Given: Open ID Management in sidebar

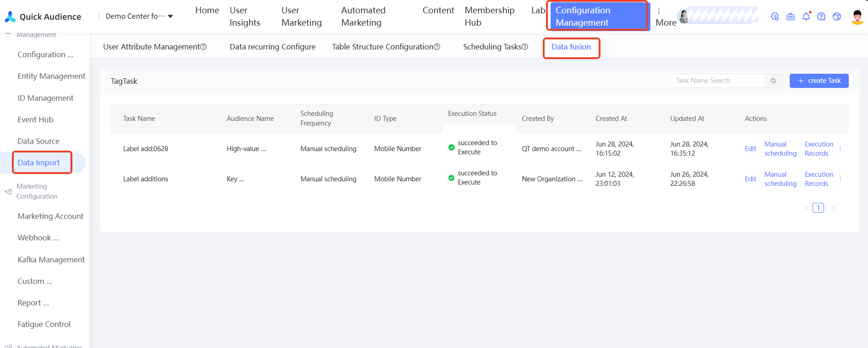Looking at the screenshot, I should [x=45, y=98].
